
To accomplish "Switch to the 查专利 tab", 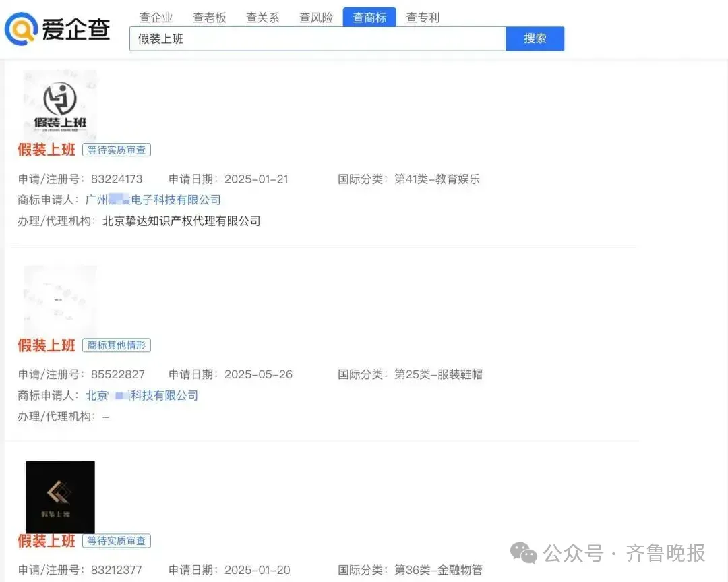I will pos(423,18).
